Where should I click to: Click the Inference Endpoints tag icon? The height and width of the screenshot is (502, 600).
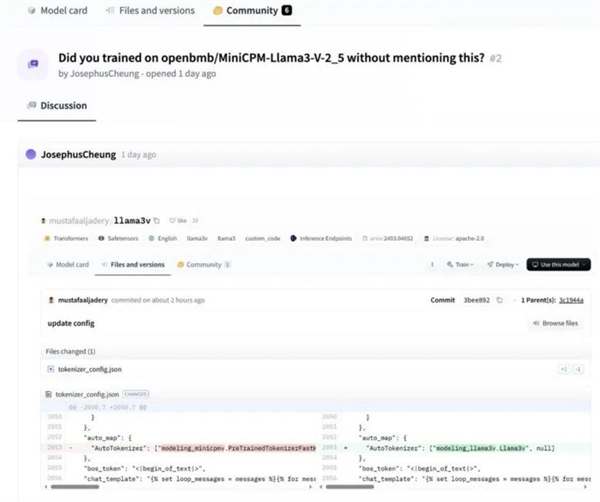point(293,239)
